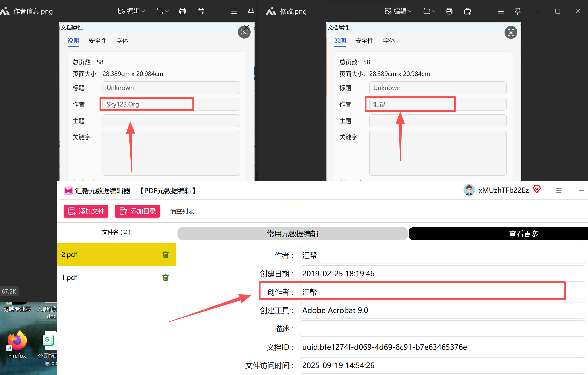The image size is (588, 375).
Task: Click the user avatar next to xMUzhTFb22Ez
Action: point(469,190)
